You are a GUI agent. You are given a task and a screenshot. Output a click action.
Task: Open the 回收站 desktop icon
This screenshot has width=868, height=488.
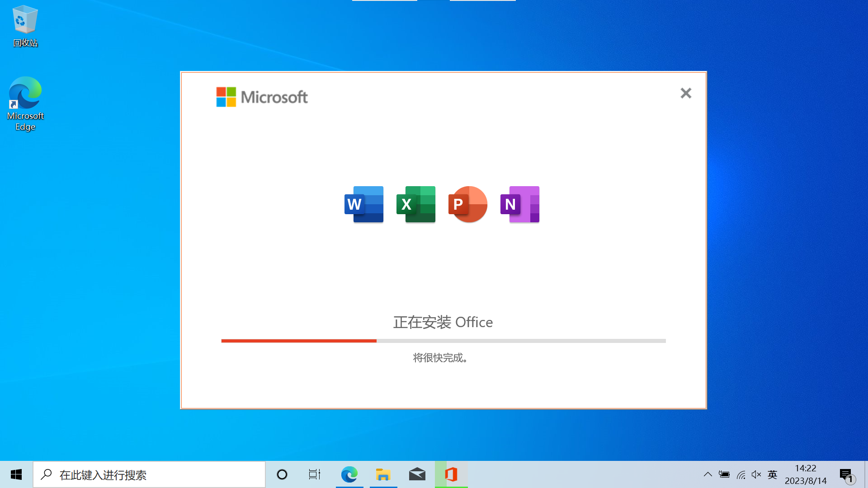point(25,26)
